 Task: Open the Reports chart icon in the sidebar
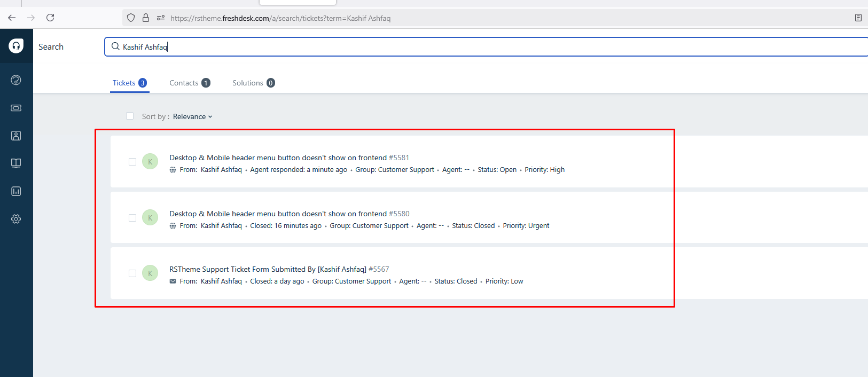point(16,191)
